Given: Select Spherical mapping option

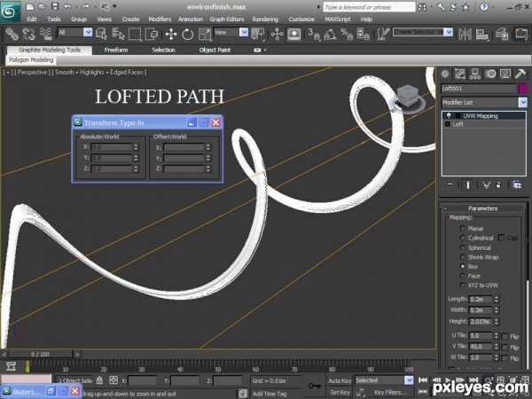Looking at the screenshot, I should 462,247.
